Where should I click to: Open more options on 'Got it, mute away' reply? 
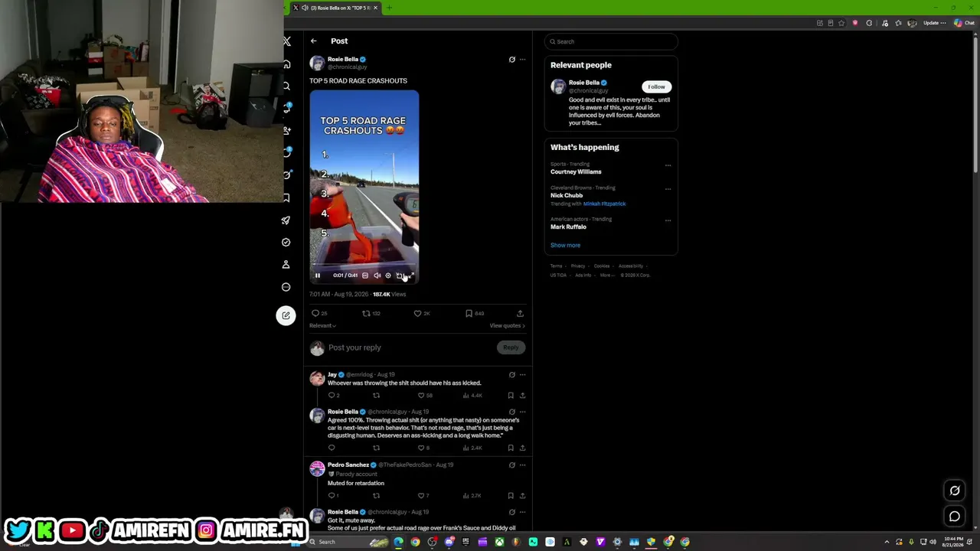[523, 512]
